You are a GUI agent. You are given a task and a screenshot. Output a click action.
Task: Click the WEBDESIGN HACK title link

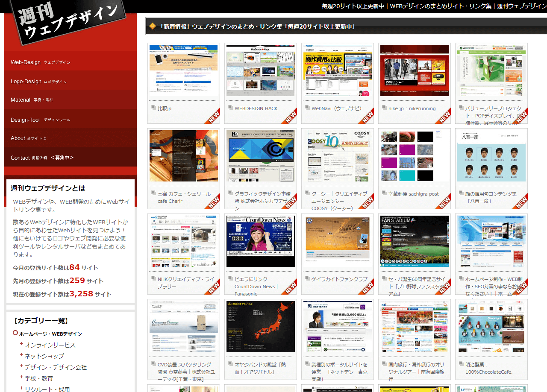tap(256, 108)
